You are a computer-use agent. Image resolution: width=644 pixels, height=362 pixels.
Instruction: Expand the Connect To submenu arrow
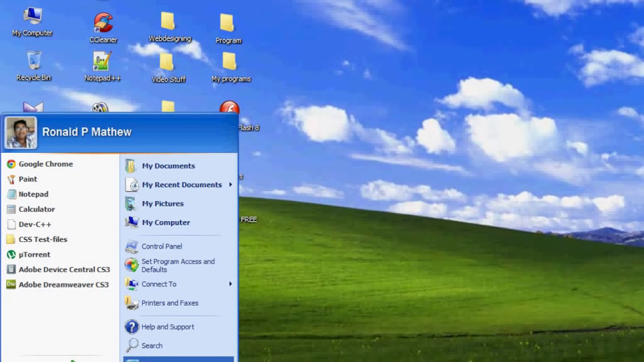tap(230, 284)
